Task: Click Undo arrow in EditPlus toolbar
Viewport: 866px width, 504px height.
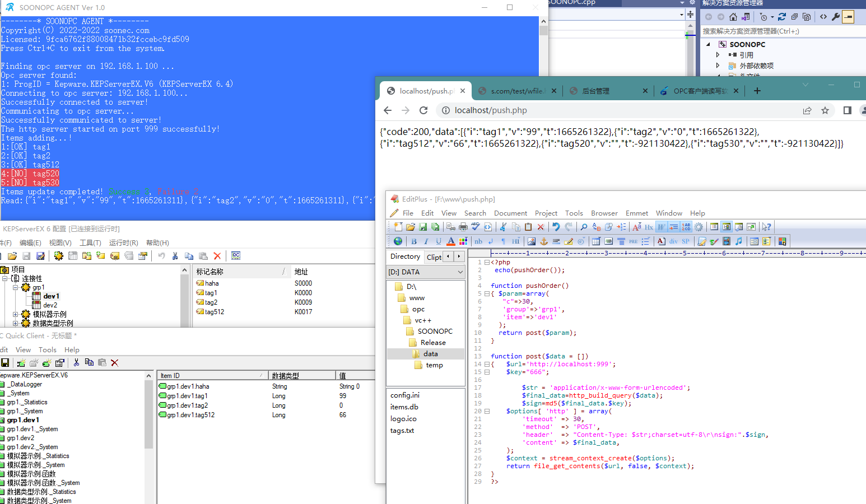Action: point(556,227)
